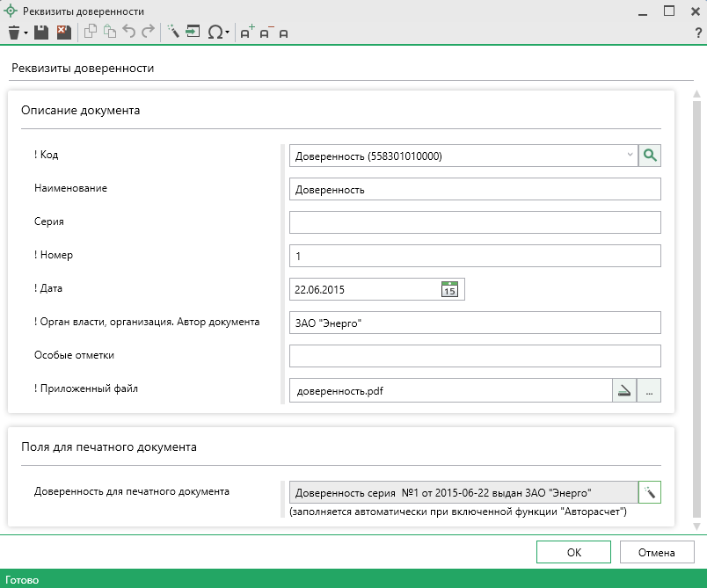Click the trash (clear) toolbar icon
Image resolution: width=707 pixels, height=588 pixels.
[13, 33]
